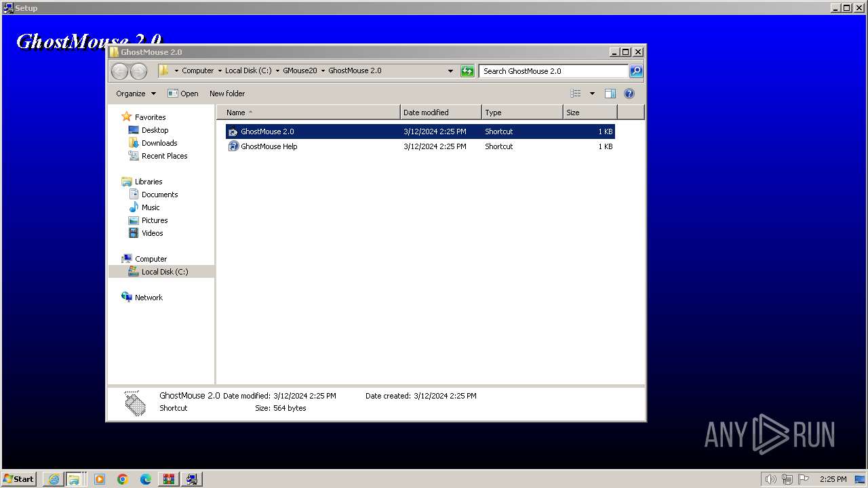Click the Computer icon in navigation pane
The image size is (868, 488).
(127, 259)
